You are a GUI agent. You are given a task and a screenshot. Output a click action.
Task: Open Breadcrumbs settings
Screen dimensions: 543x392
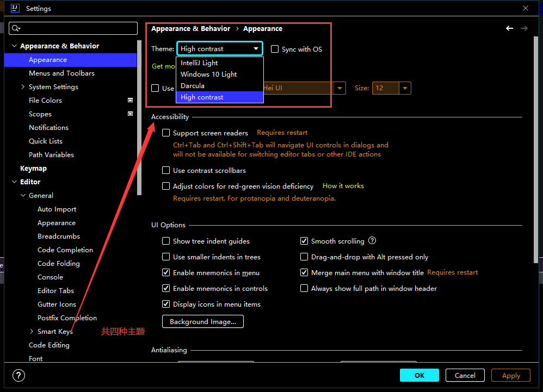pos(59,237)
